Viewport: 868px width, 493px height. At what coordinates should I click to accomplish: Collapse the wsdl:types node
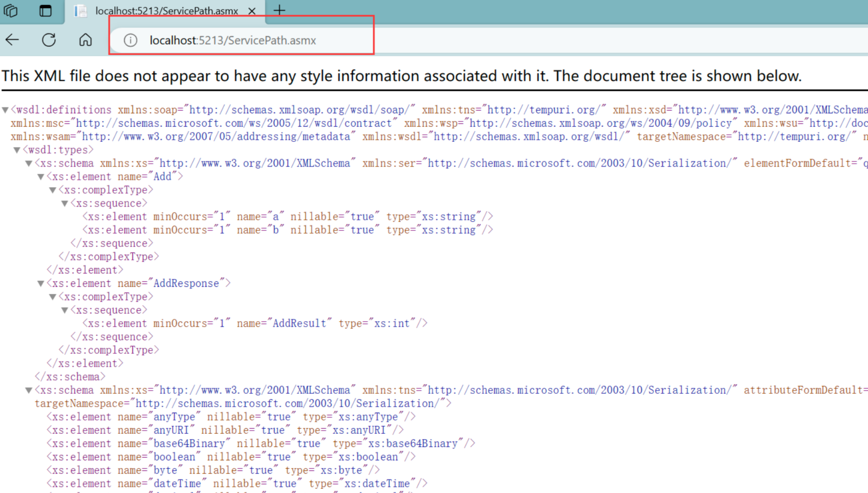coord(17,149)
